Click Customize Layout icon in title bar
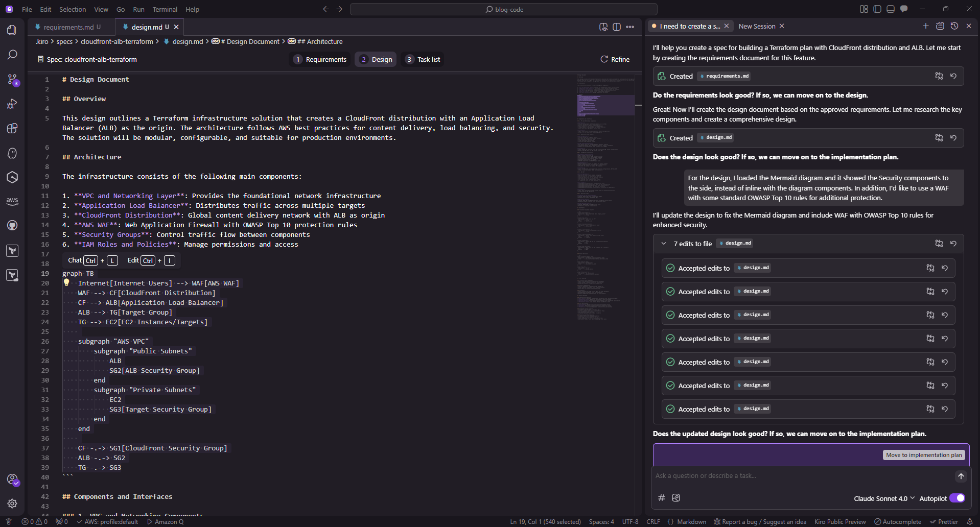This screenshot has height=527, width=980. coord(864,9)
